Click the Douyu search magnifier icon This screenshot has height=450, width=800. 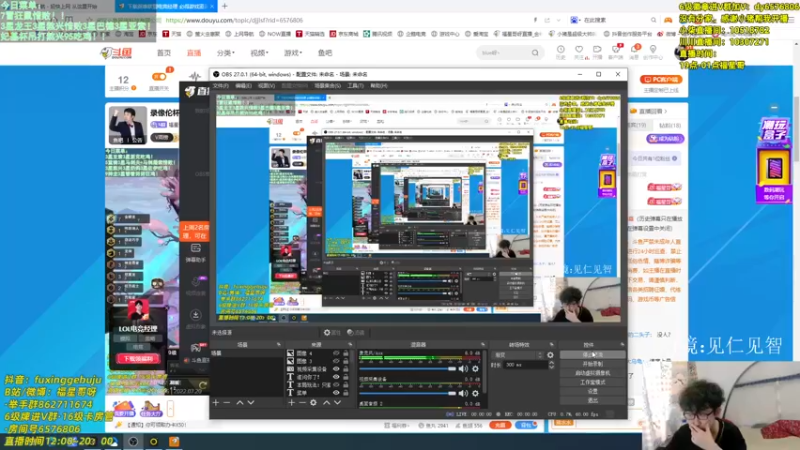coord(535,53)
